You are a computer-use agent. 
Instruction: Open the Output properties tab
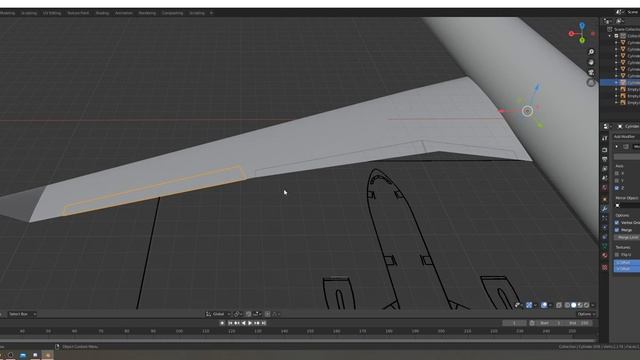coord(604,159)
